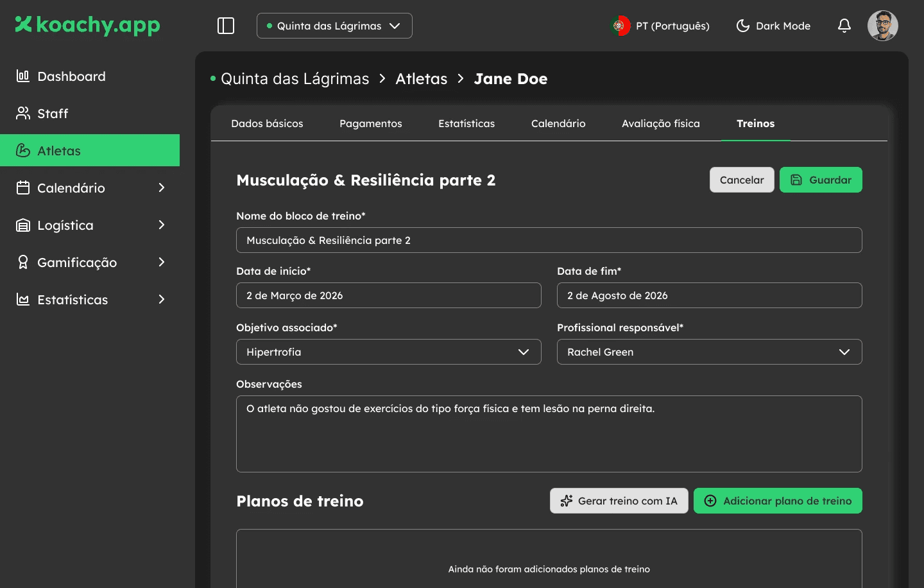Click the Portugal flag icon
The width and height of the screenshot is (924, 588).
pyautogui.click(x=620, y=26)
